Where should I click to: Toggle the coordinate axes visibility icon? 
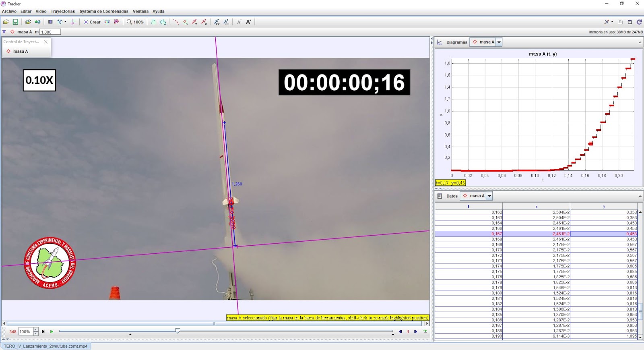73,22
